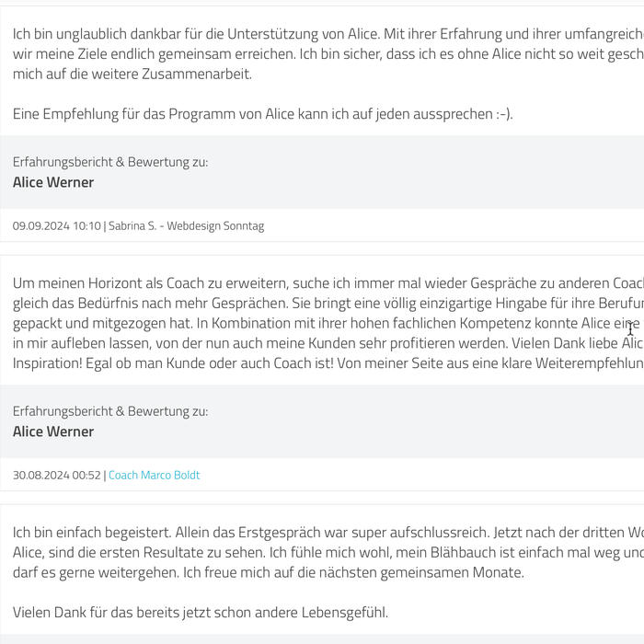Click 'Erfahrungsbericht & Bewertung zu:' label above Marco Boldt's date

[x=110, y=411]
